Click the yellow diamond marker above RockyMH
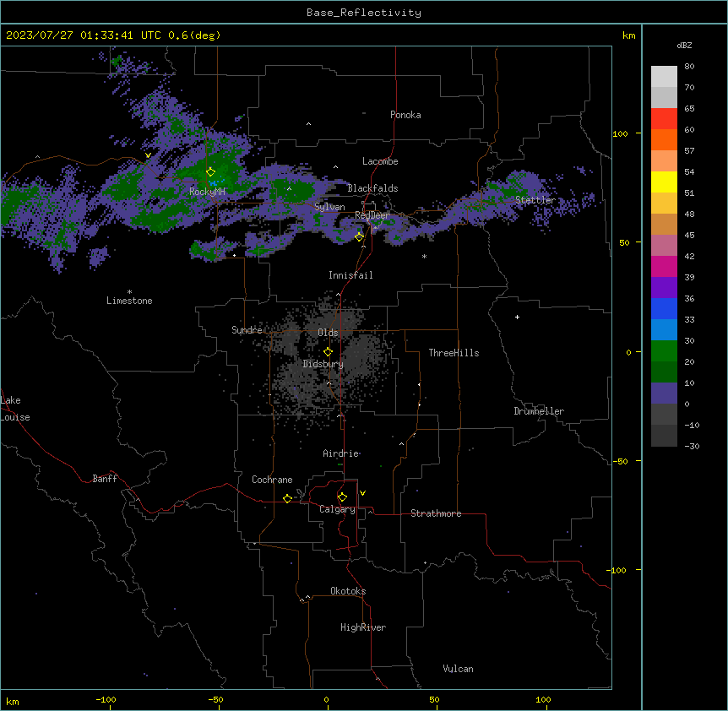This screenshot has height=711, width=728. click(211, 172)
